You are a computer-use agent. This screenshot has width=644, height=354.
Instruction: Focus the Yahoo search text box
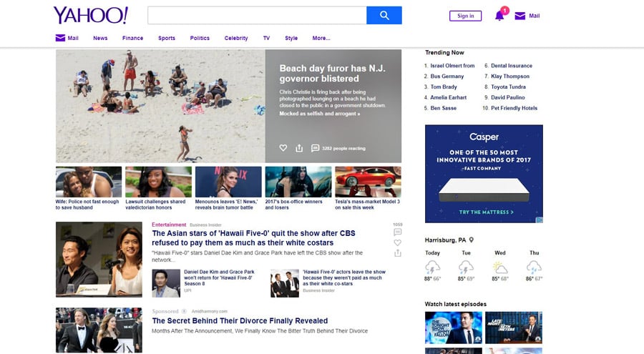pos(257,16)
